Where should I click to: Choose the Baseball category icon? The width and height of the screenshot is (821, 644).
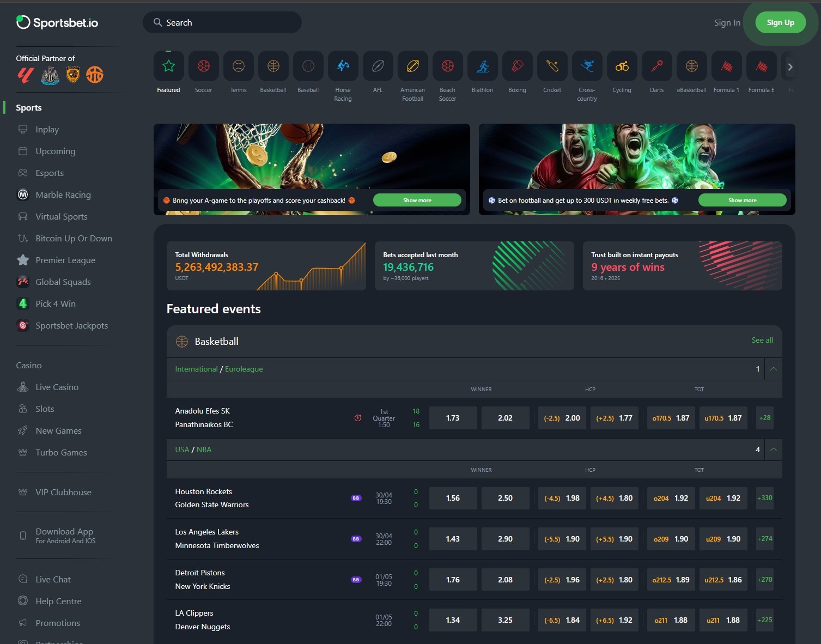(308, 66)
